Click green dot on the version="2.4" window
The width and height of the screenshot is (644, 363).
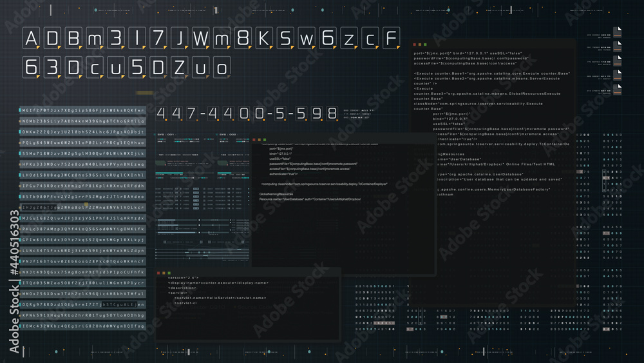pyautogui.click(x=169, y=273)
